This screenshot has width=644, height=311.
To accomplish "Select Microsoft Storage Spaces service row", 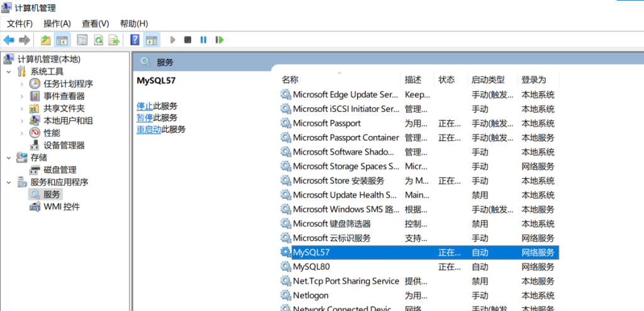I will (x=419, y=166).
